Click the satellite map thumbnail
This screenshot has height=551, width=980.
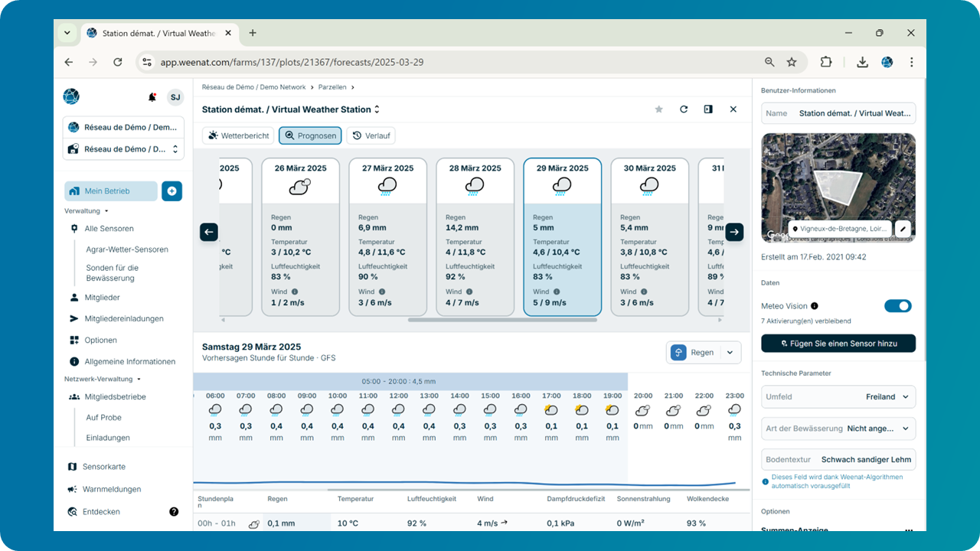tap(838, 188)
